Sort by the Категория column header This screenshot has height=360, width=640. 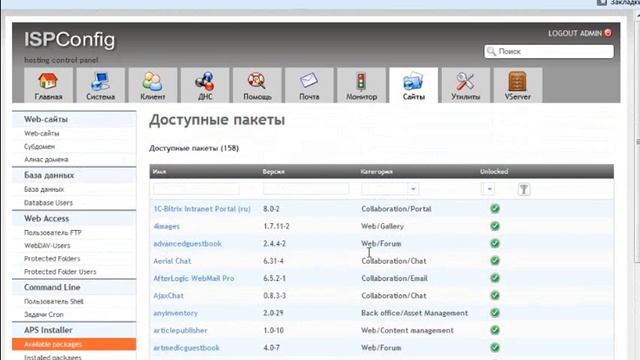(x=376, y=172)
